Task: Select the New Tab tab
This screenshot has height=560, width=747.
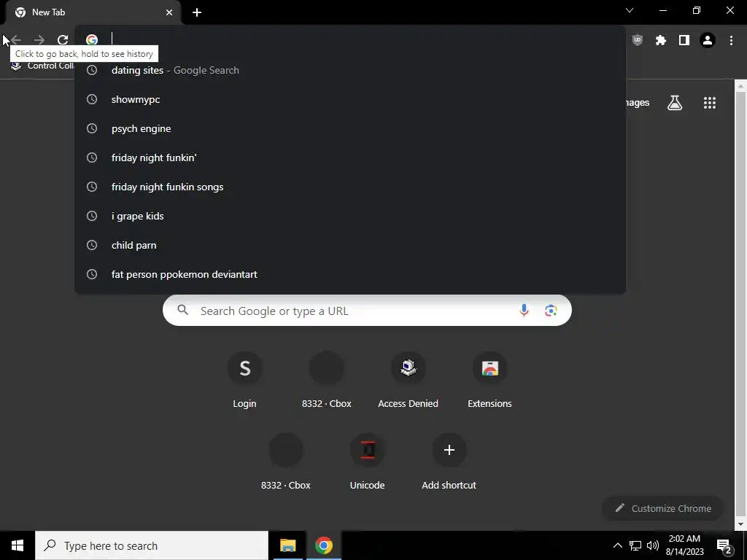Action: click(93, 12)
